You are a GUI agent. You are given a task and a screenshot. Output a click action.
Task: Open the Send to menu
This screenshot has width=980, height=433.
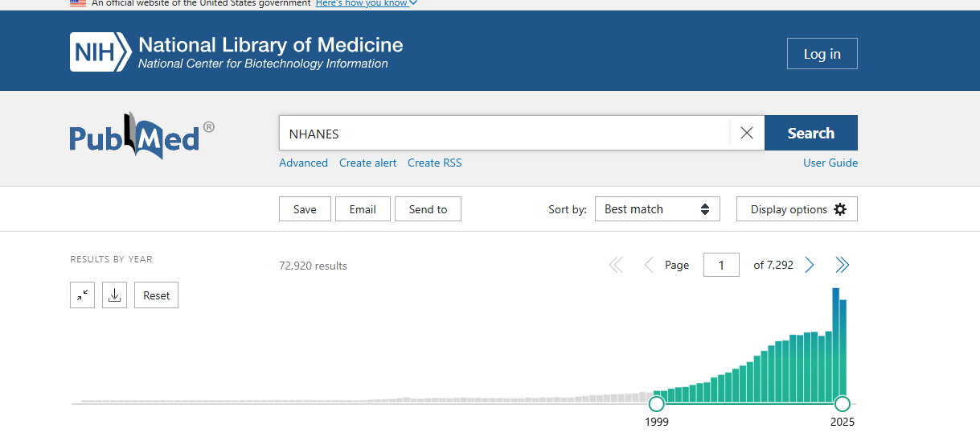click(x=428, y=209)
